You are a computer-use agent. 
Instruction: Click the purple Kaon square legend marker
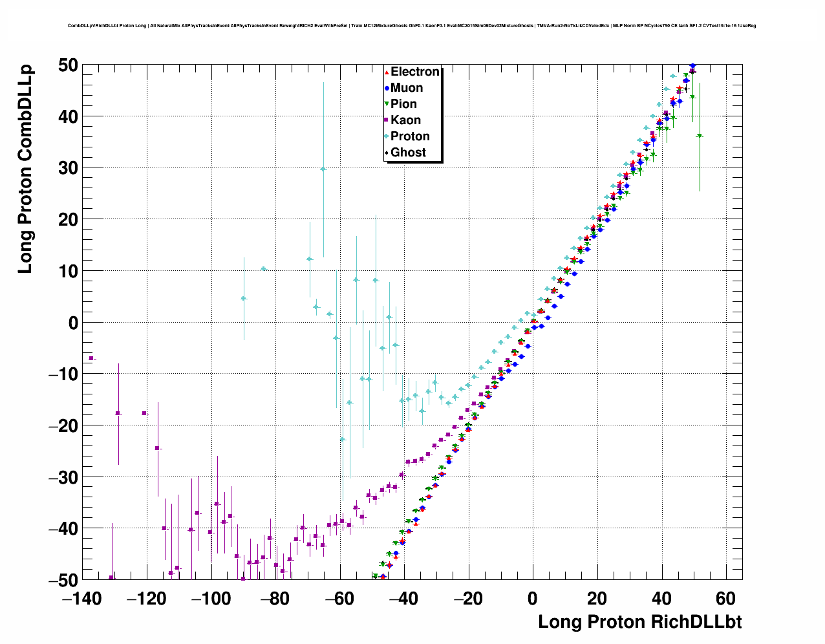[387, 121]
